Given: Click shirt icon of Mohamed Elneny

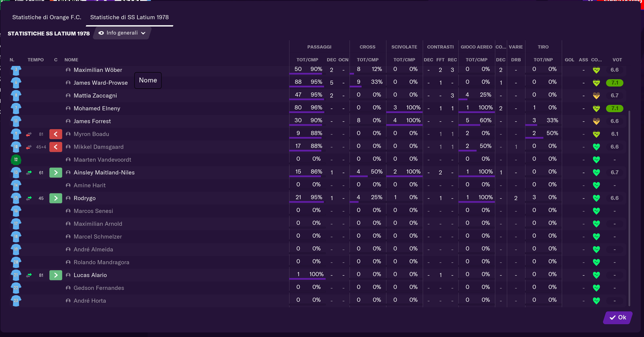Looking at the screenshot, I should pyautogui.click(x=16, y=108).
